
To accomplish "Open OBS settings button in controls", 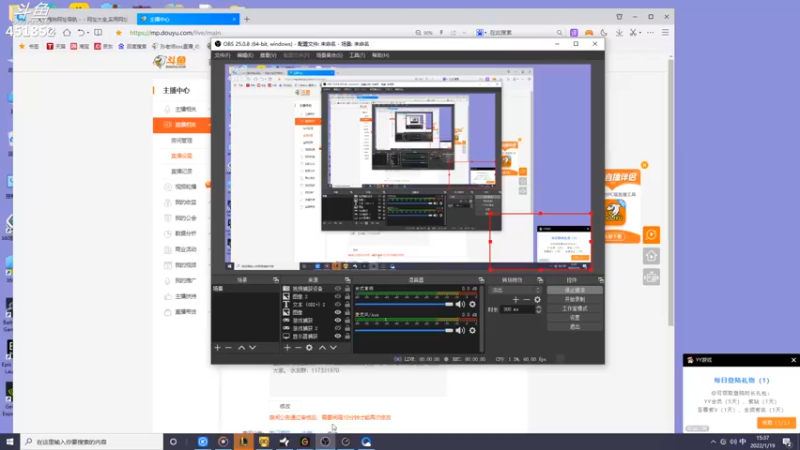I will 574,317.
